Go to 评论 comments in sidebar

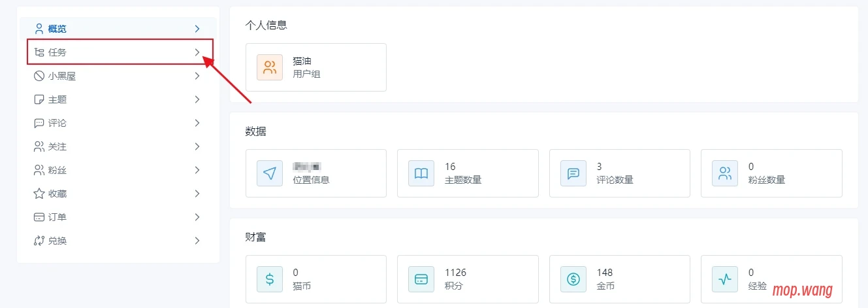click(x=57, y=123)
